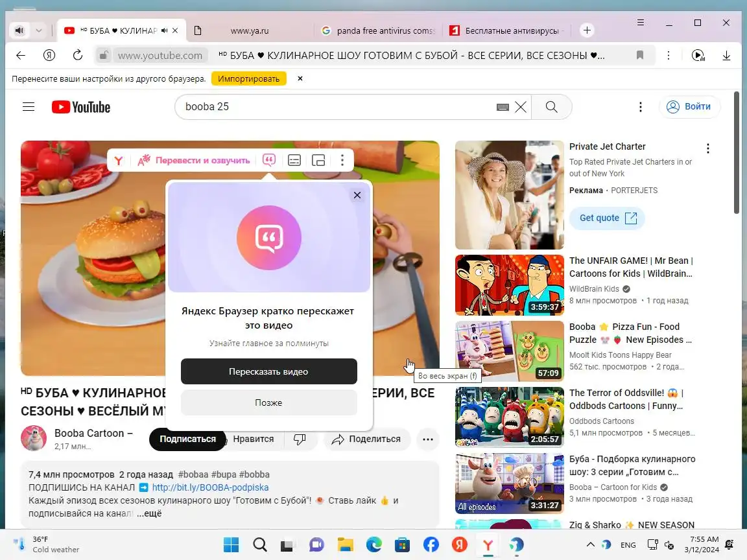Show hidden system tray icons
Image resolution: width=747 pixels, height=560 pixels.
tap(591, 544)
